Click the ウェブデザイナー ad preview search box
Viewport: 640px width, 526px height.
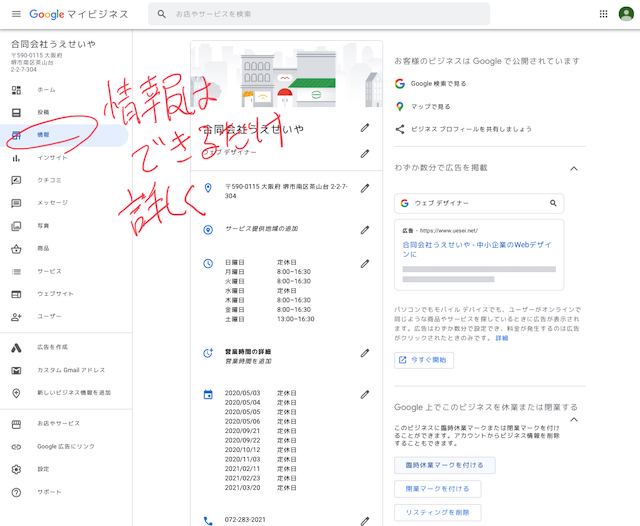[479, 203]
